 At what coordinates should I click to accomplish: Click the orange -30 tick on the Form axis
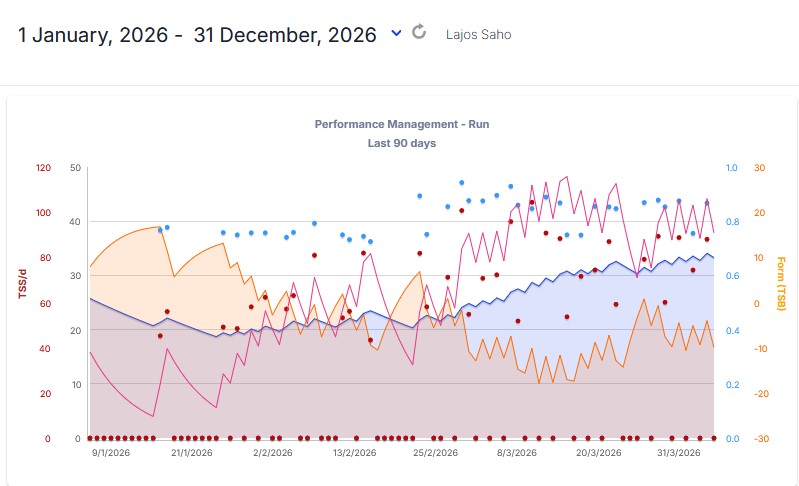[760, 439]
